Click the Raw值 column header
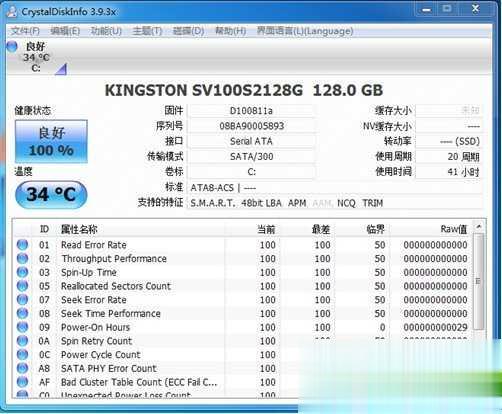The height and width of the screenshot is (414, 502). click(x=431, y=229)
